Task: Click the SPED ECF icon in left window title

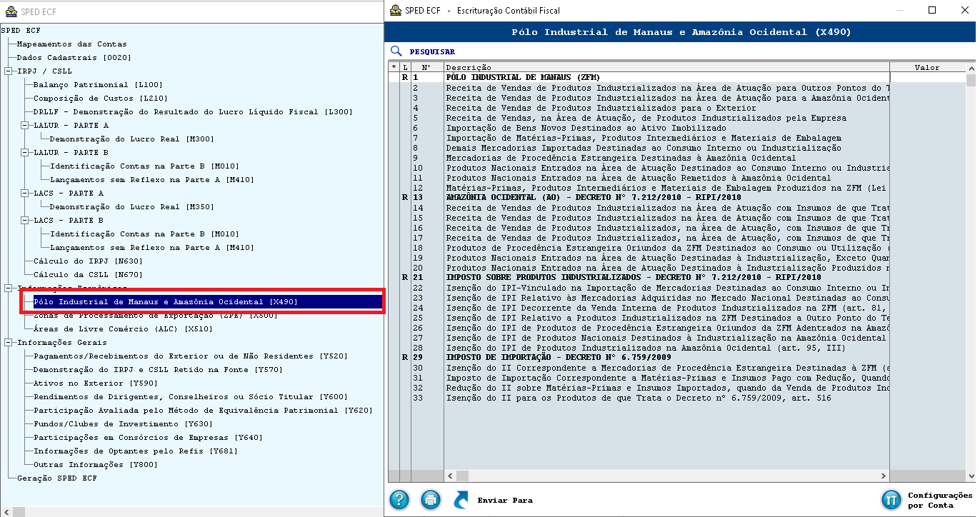Action: [x=11, y=11]
